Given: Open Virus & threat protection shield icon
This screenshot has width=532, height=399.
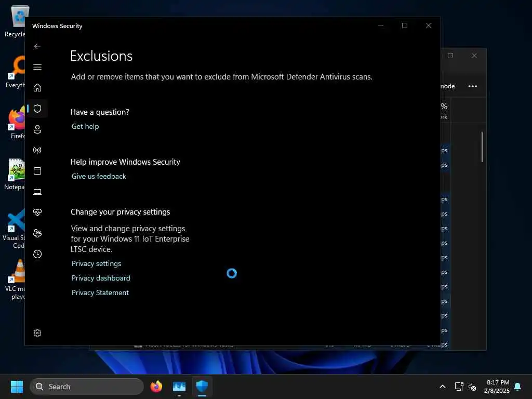Looking at the screenshot, I should 37,109.
